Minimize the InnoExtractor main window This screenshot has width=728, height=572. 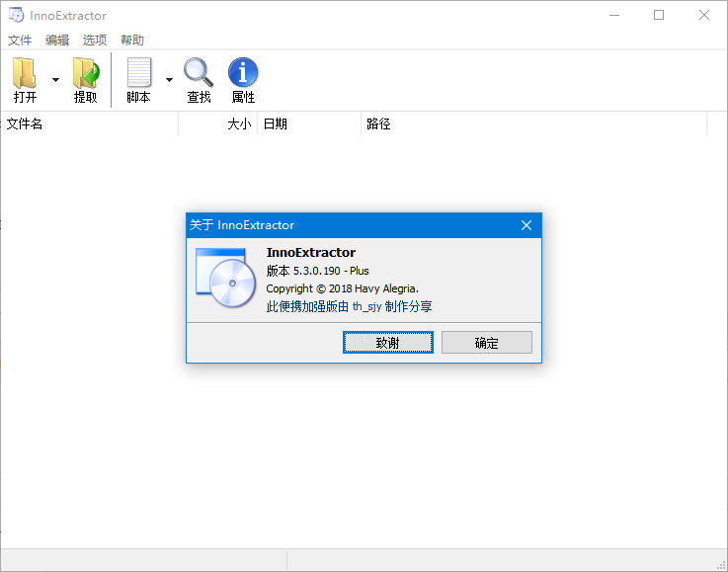614,15
